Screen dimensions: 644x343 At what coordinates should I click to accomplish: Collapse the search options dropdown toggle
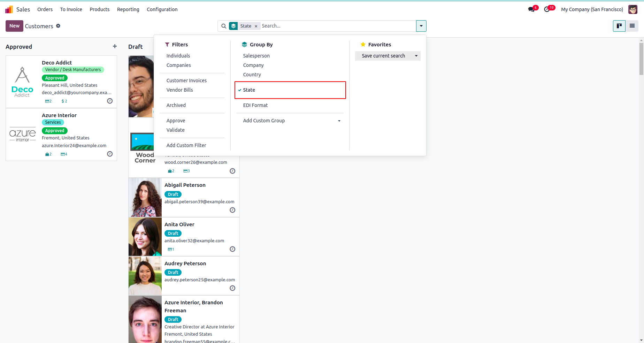tap(421, 26)
